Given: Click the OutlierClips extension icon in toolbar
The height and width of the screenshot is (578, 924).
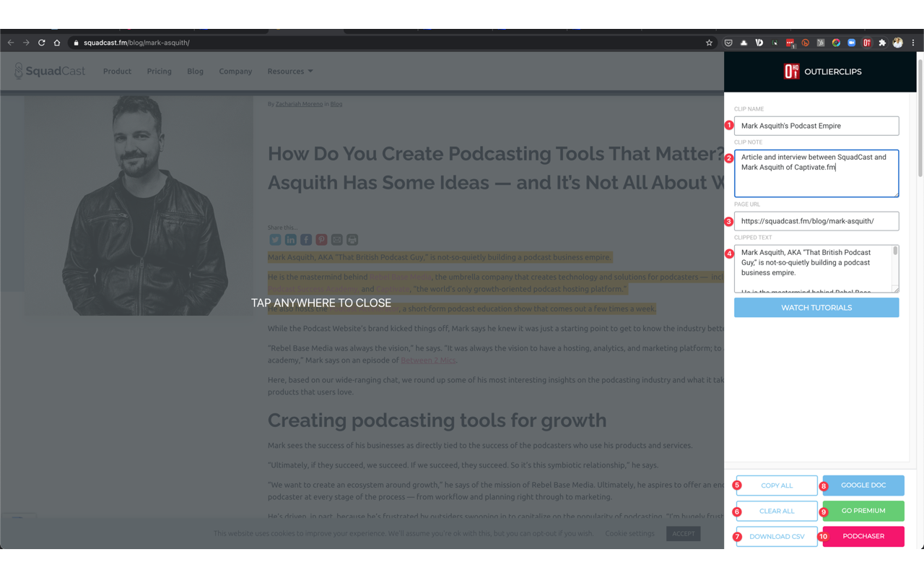Looking at the screenshot, I should pos(867,43).
